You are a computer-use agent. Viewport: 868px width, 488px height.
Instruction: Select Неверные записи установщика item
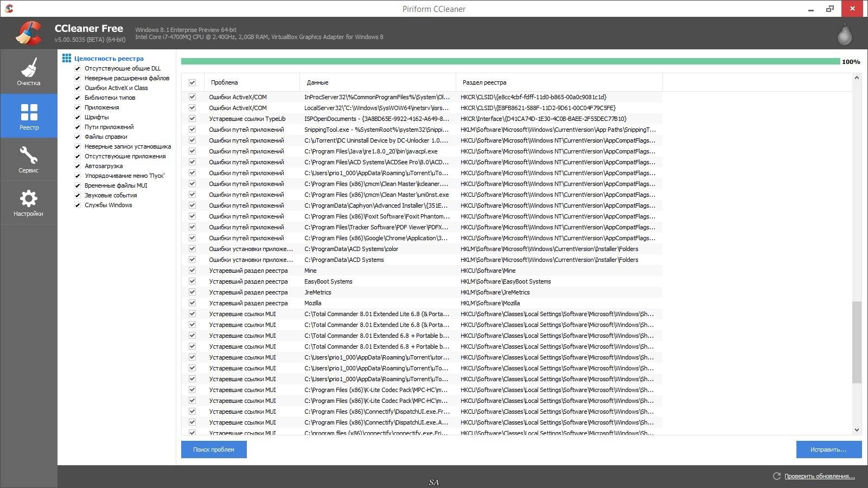click(x=127, y=146)
